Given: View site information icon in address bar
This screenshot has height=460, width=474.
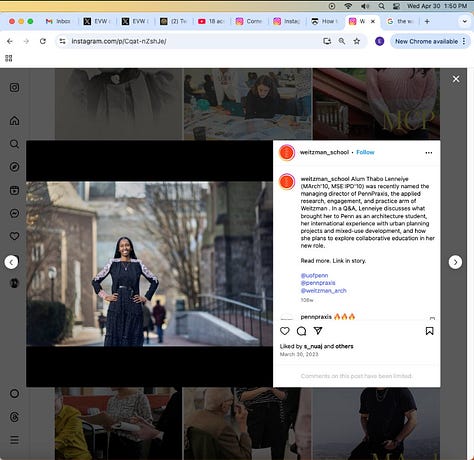Looking at the screenshot, I should point(62,41).
